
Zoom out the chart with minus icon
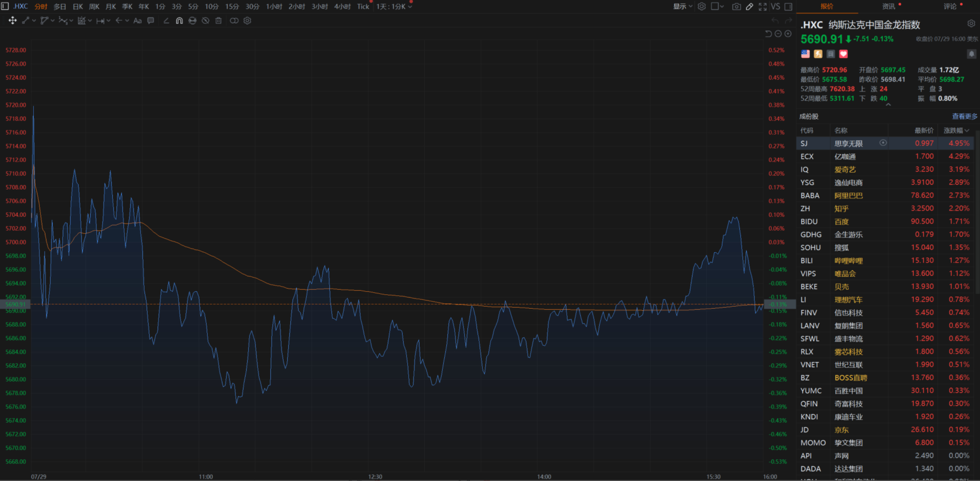778,34
